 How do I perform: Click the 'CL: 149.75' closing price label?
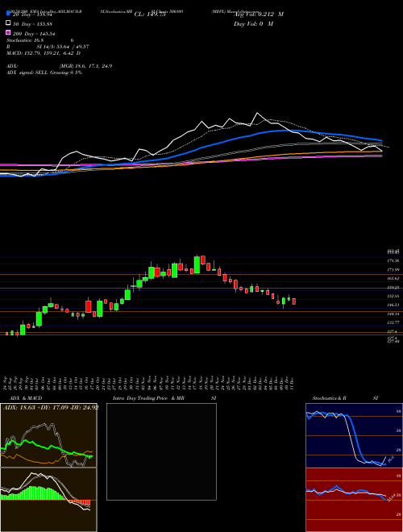click(150, 15)
